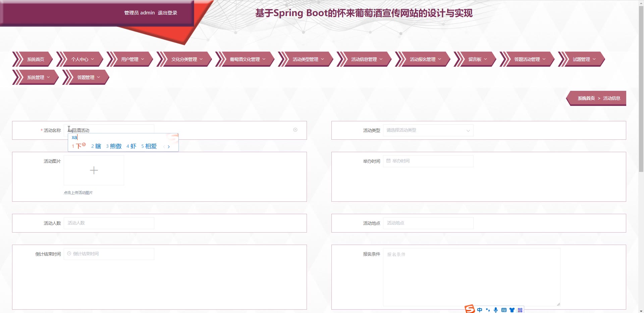Click the 点击上传活动图片 hint text

[78, 193]
